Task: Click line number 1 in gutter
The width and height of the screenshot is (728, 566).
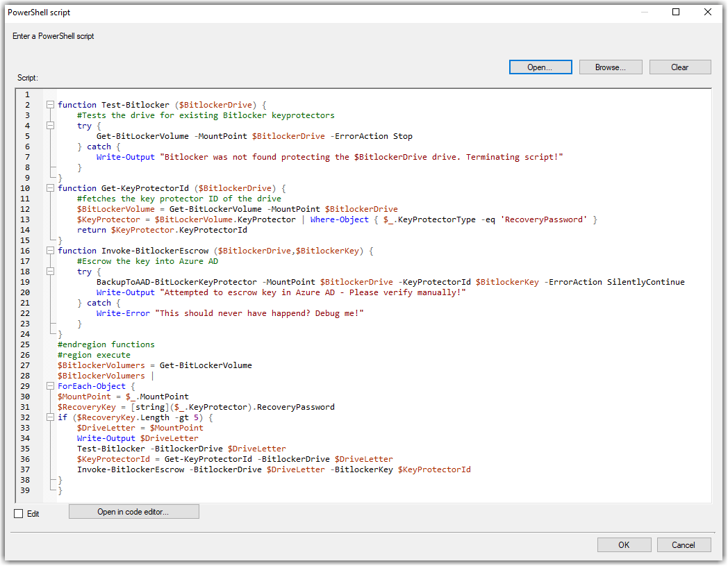Action: coord(27,94)
